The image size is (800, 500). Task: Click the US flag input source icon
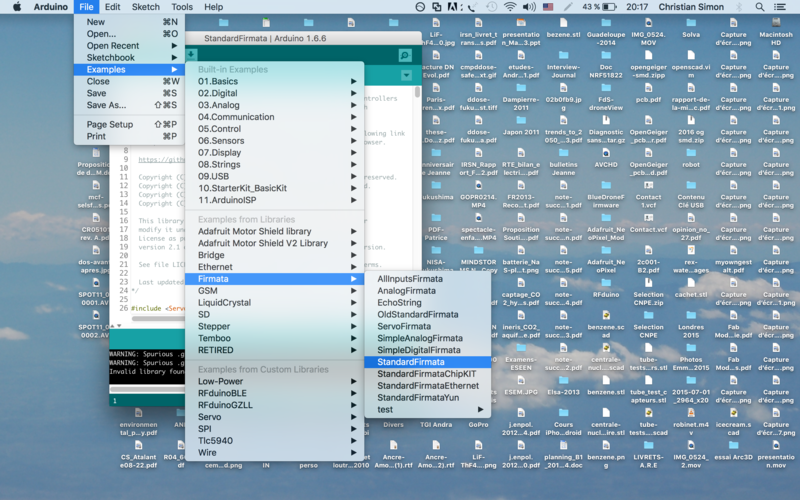pos(548,7)
